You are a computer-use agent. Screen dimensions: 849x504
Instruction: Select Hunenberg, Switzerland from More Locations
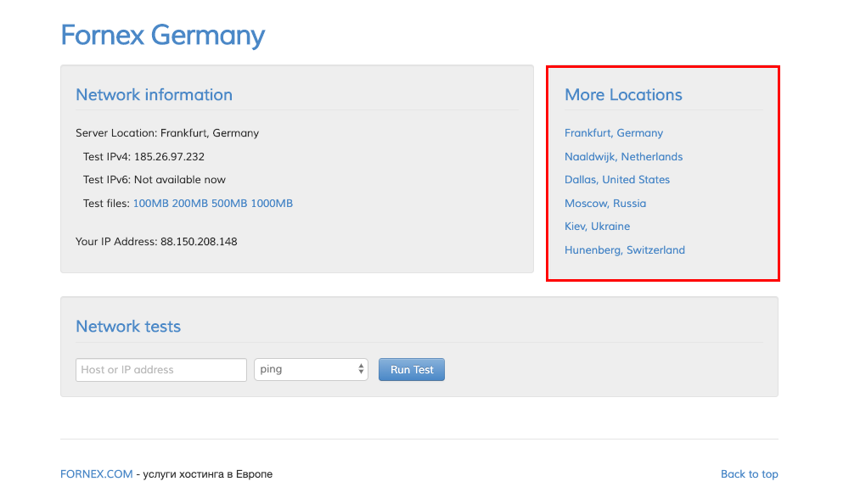pyautogui.click(x=624, y=250)
